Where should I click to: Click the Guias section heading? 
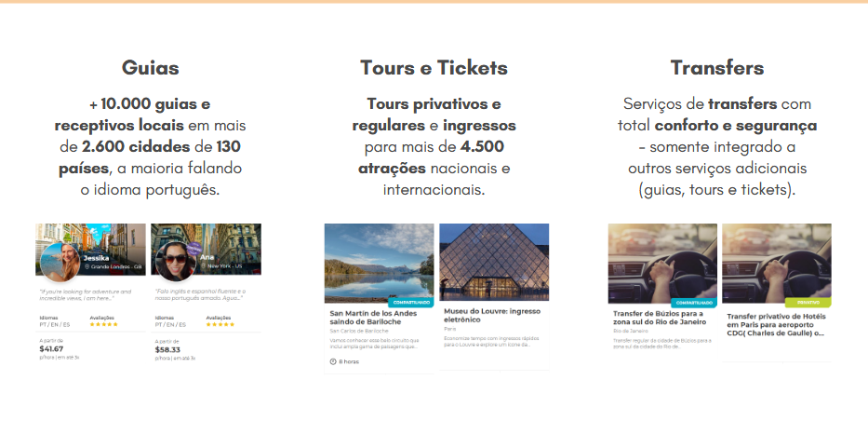click(x=151, y=68)
